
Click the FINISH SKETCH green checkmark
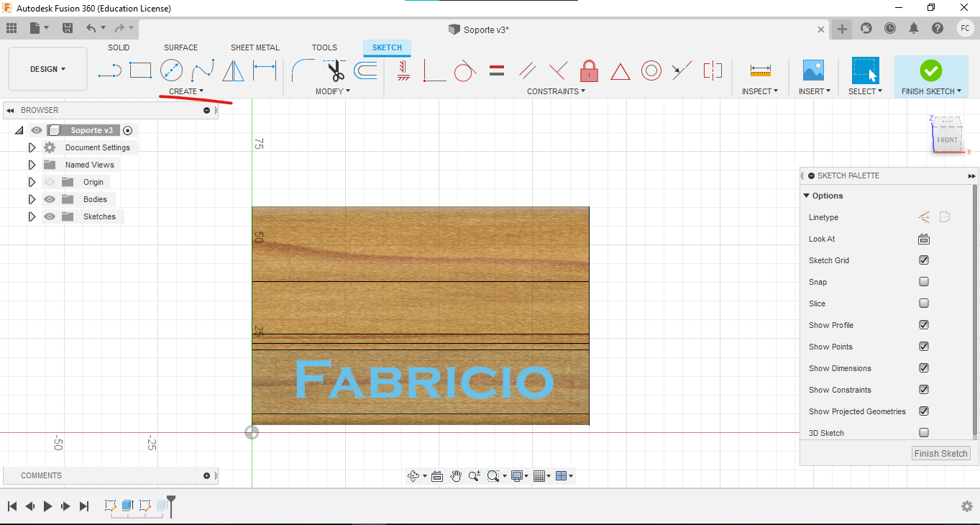point(931,70)
